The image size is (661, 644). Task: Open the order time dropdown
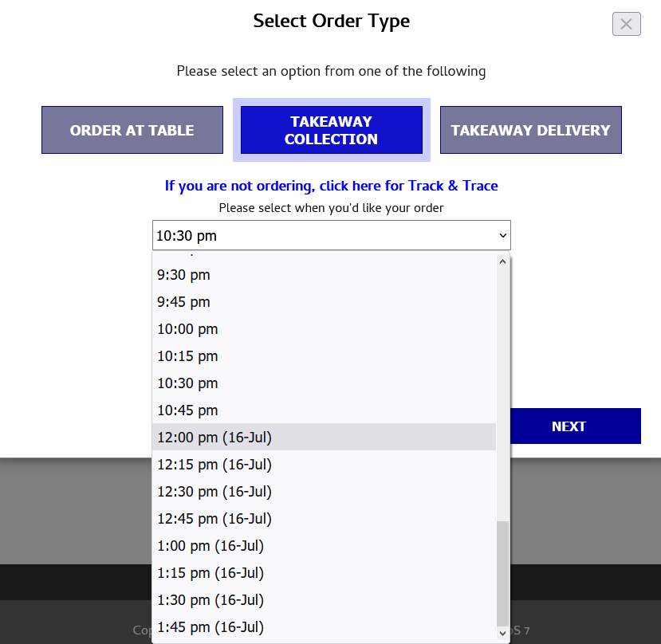coord(331,235)
